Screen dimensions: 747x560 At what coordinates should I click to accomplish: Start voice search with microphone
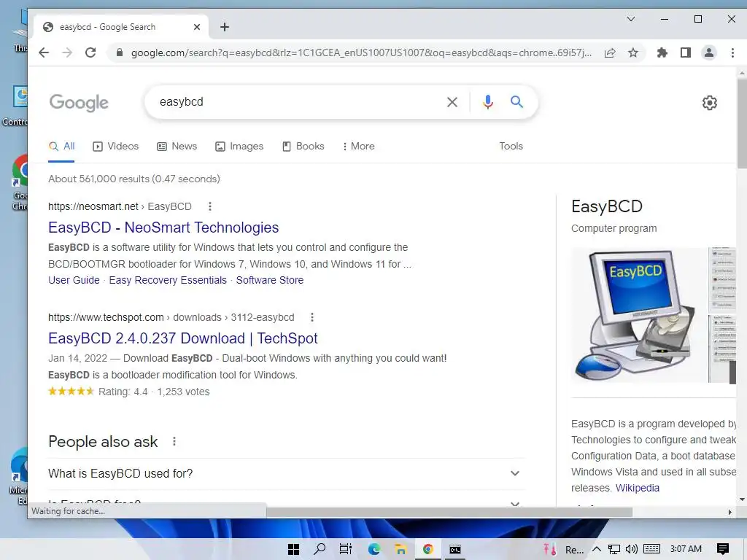click(487, 102)
